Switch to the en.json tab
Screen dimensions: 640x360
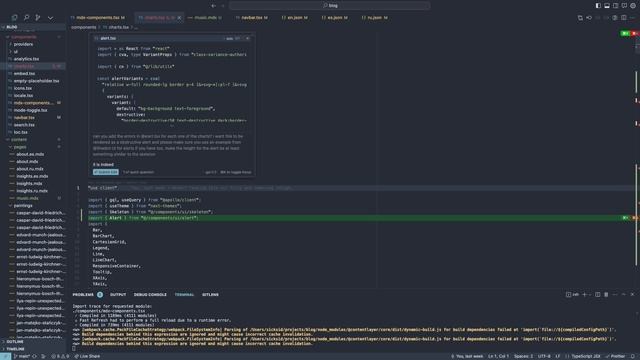click(x=295, y=18)
